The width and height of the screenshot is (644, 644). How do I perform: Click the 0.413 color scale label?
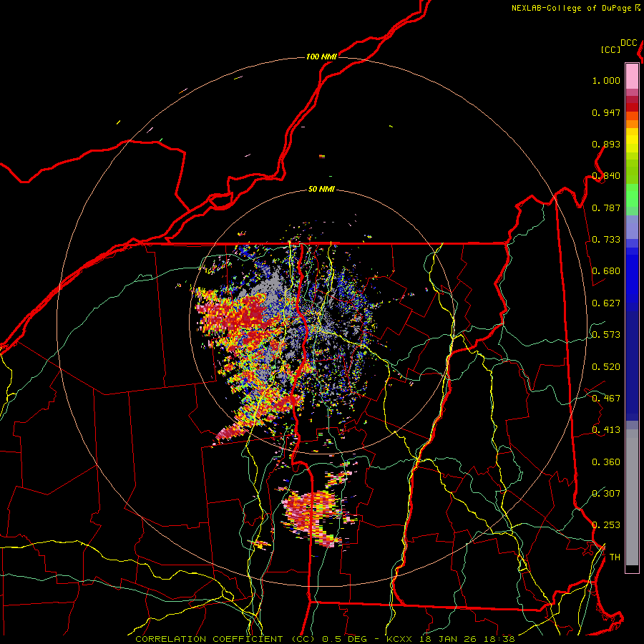[606, 430]
